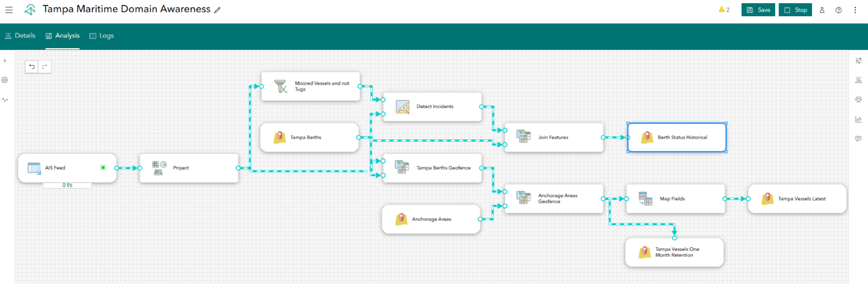The height and width of the screenshot is (284, 868).
Task: Select the Tampa Vessels Latest output icon
Action: [x=767, y=198]
